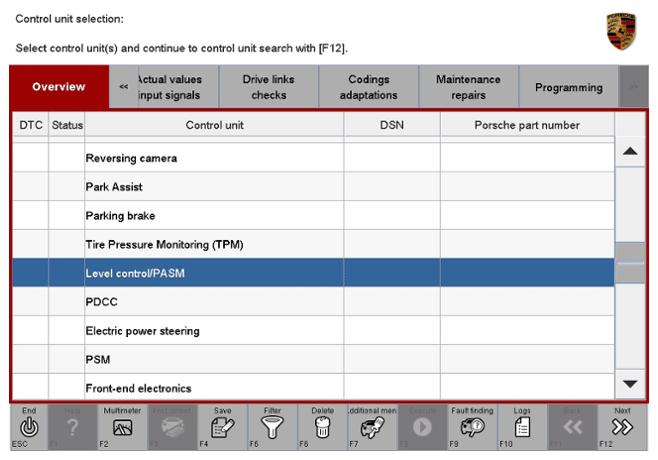Click the DTC column header
Viewport: 658px width, 460px height.
(31, 125)
